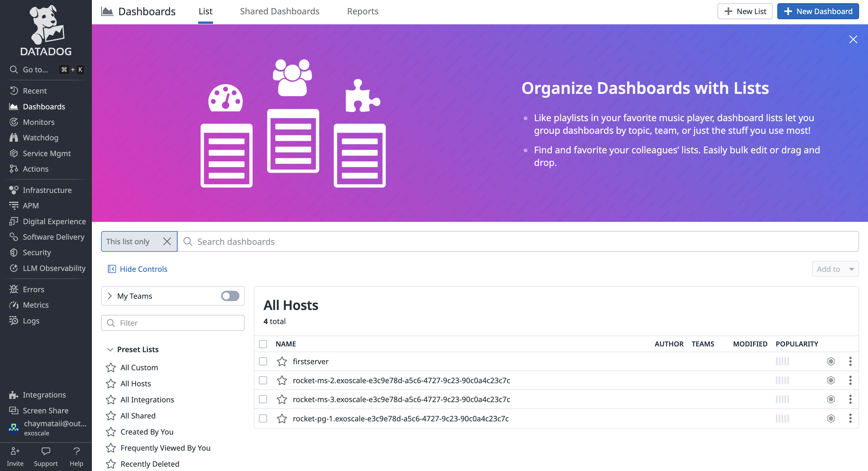Open the Reports tab
This screenshot has height=471, width=868.
click(x=363, y=11)
